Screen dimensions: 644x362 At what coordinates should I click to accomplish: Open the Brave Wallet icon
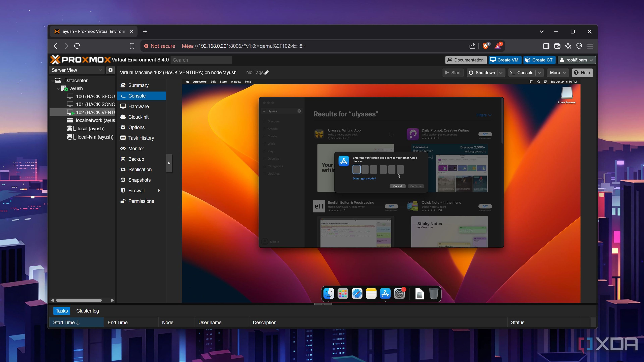point(557,46)
